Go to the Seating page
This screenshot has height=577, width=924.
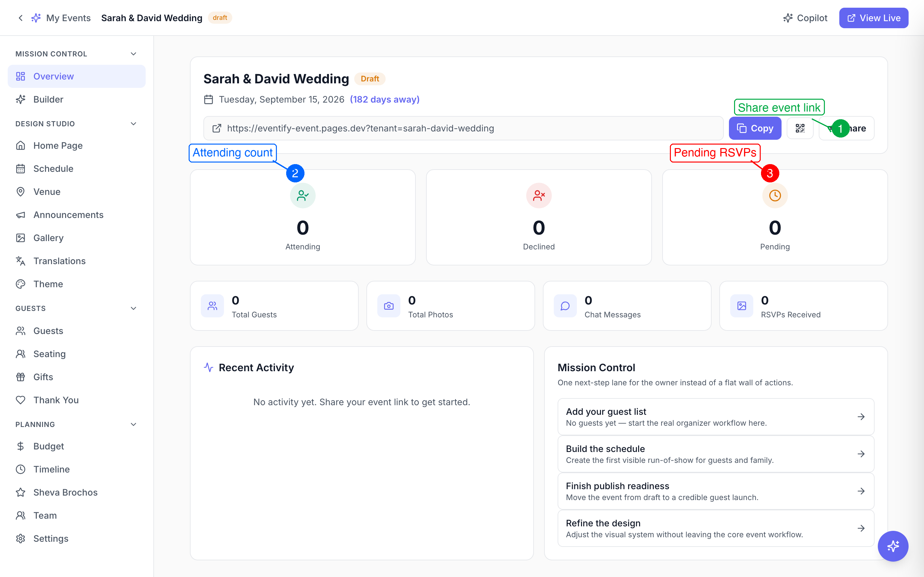[49, 354]
